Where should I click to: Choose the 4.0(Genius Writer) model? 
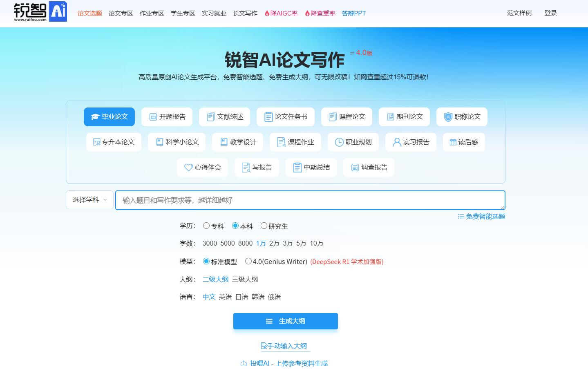pos(248,261)
